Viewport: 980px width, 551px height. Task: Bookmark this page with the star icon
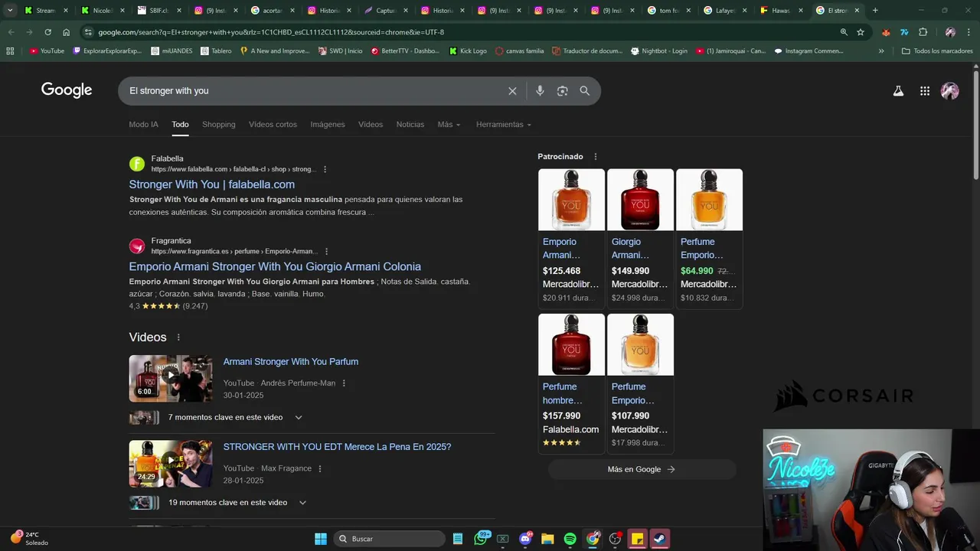(861, 32)
